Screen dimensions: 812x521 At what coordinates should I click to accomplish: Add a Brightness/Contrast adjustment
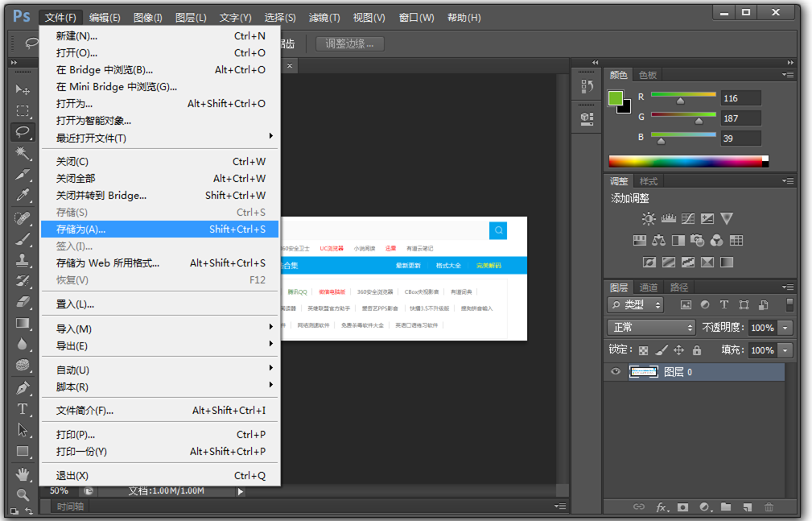click(649, 218)
